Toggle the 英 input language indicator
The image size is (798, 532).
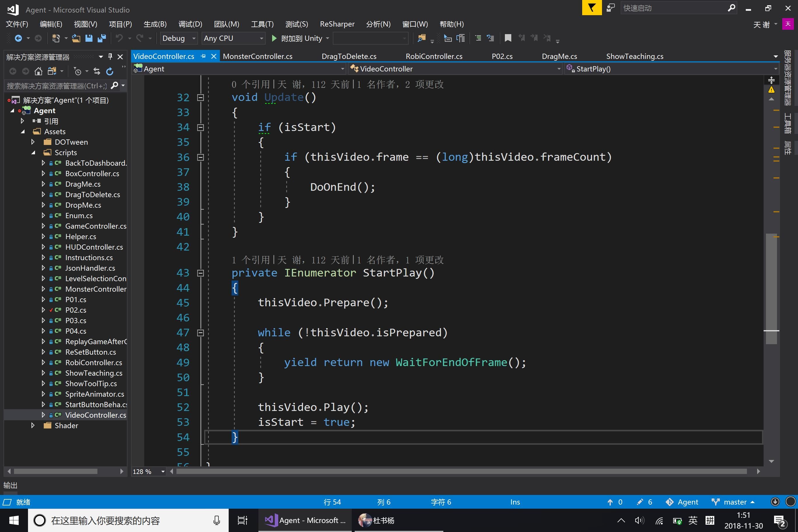pos(693,520)
